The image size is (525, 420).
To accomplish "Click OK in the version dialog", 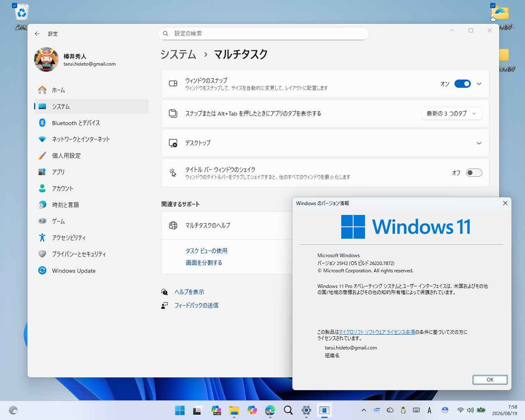I will coord(490,380).
